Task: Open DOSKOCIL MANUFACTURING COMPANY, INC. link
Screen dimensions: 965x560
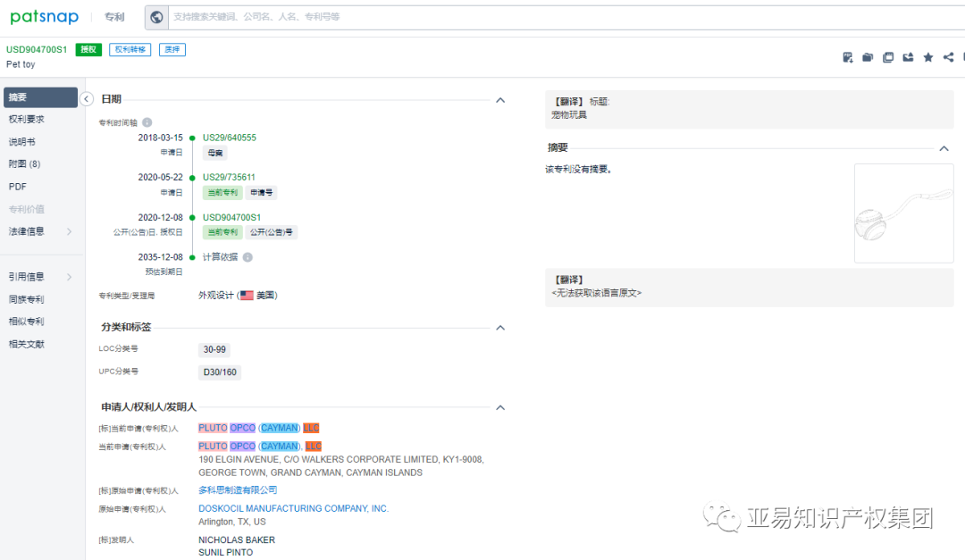Action: click(x=294, y=509)
